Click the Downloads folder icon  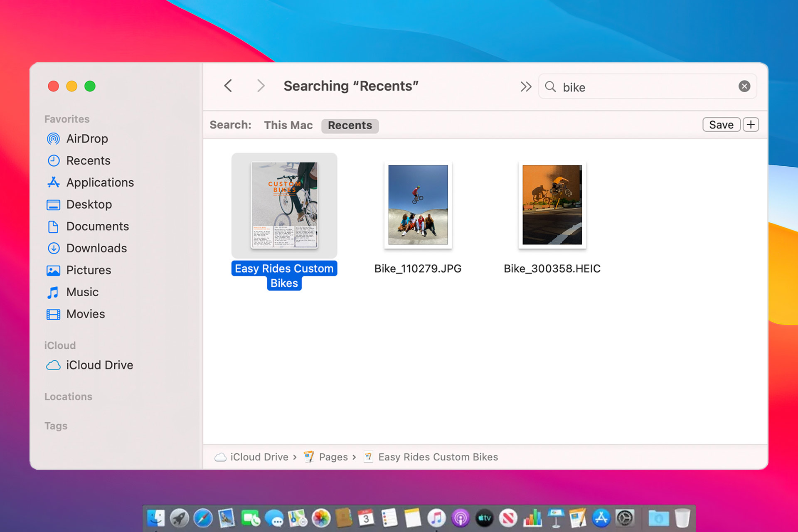[x=54, y=248]
